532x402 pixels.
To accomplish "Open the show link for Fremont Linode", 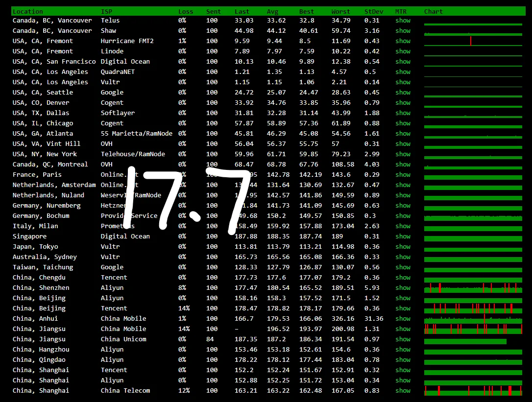I will [403, 51].
